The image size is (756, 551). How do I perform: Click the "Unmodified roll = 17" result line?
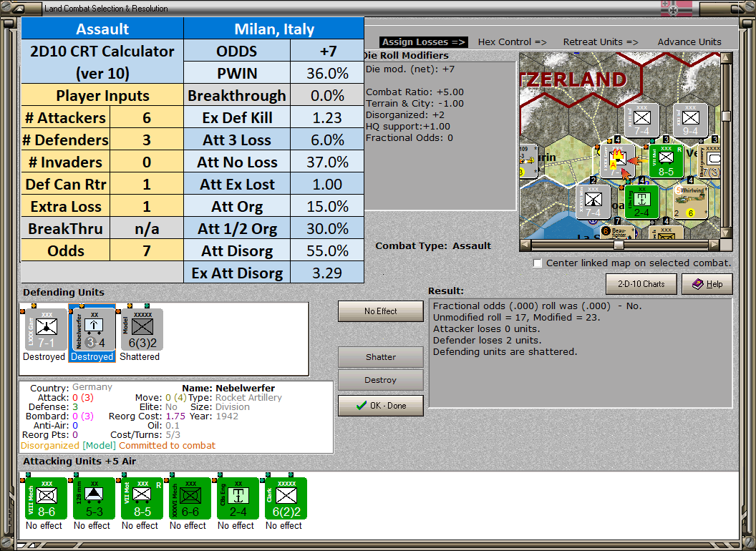[516, 317]
